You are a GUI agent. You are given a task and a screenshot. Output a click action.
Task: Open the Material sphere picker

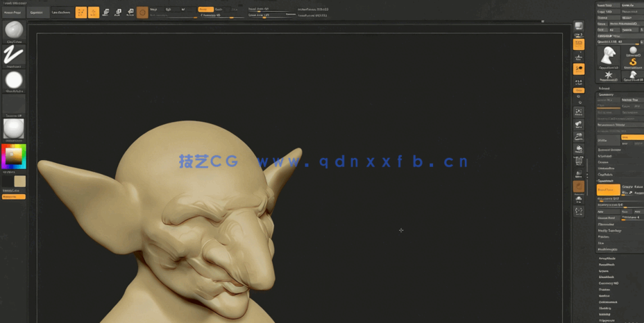point(14,129)
